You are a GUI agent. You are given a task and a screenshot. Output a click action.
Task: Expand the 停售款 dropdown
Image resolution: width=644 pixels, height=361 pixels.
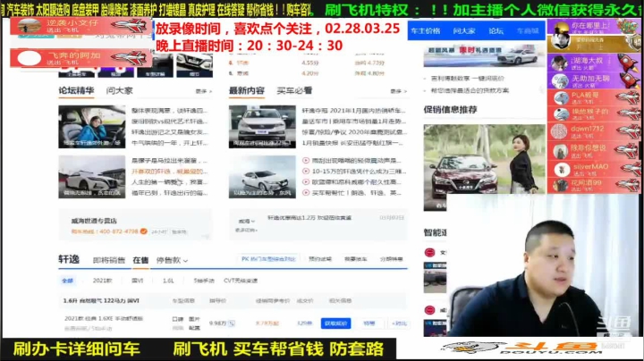pyautogui.click(x=172, y=260)
